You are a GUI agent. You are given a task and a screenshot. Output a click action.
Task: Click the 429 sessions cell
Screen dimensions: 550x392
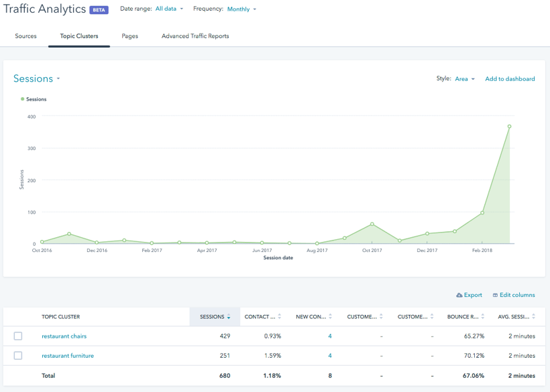[x=225, y=336]
